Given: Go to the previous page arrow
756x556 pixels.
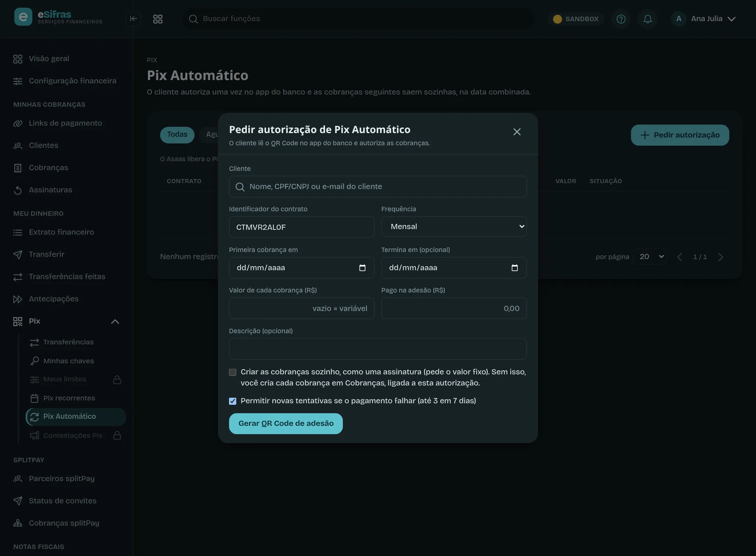Looking at the screenshot, I should pos(679,257).
